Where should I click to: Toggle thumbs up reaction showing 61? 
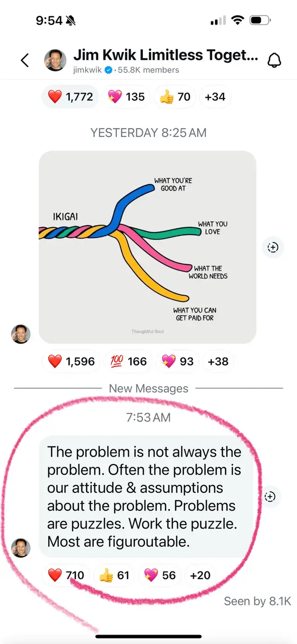[x=114, y=575]
